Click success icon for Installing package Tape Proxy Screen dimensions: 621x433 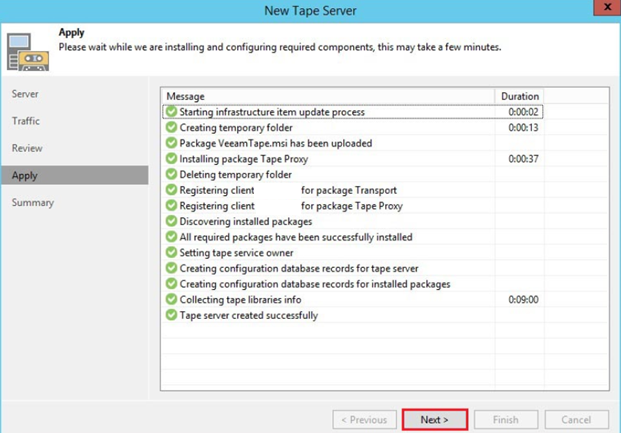point(171,159)
